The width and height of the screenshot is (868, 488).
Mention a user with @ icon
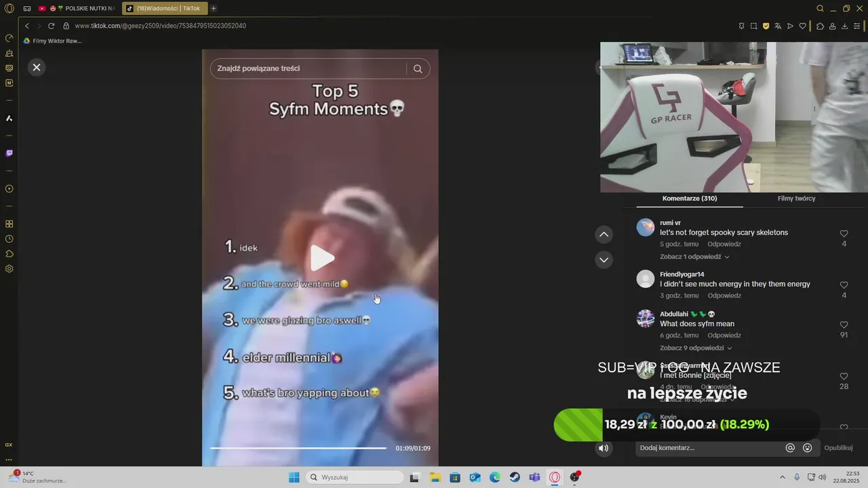790,448
